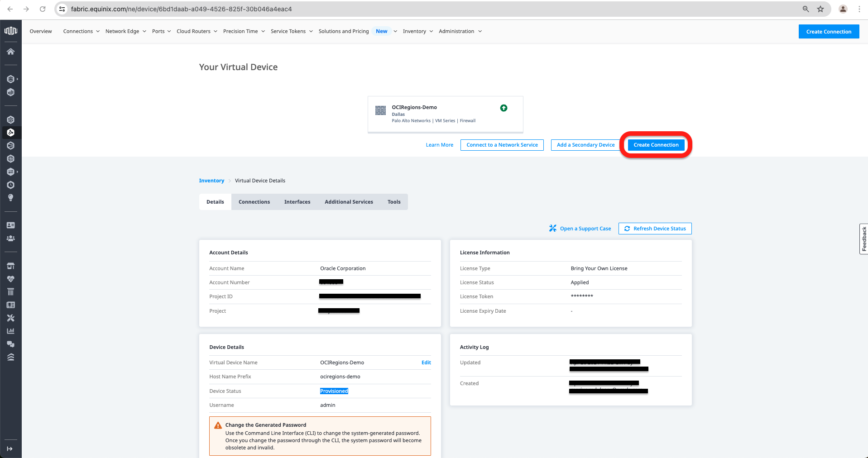The width and height of the screenshot is (868, 458).
Task: Click the home icon in the sidebar
Action: 10,52
